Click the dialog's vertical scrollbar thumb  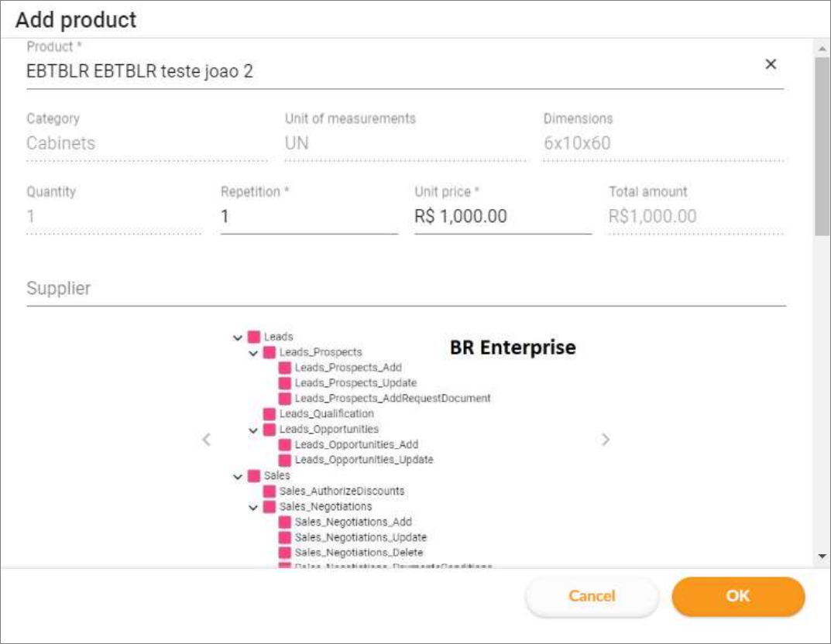click(822, 146)
